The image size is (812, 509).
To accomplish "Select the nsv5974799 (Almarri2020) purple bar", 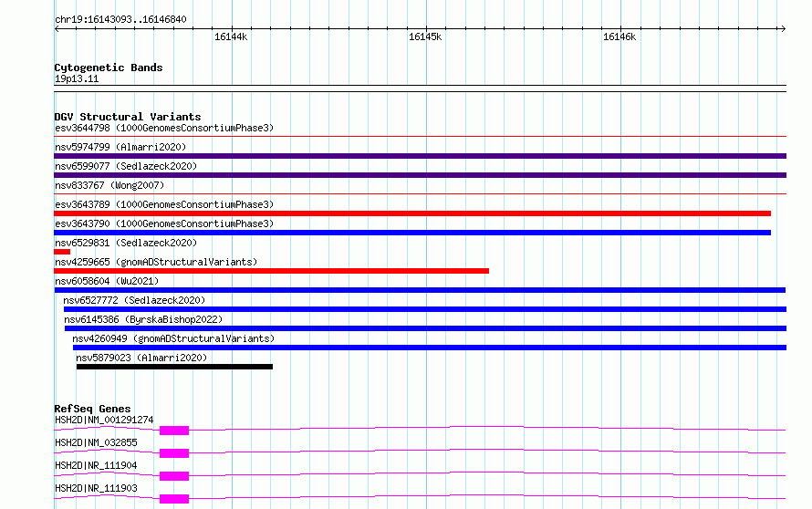I will pyautogui.click(x=420, y=156).
